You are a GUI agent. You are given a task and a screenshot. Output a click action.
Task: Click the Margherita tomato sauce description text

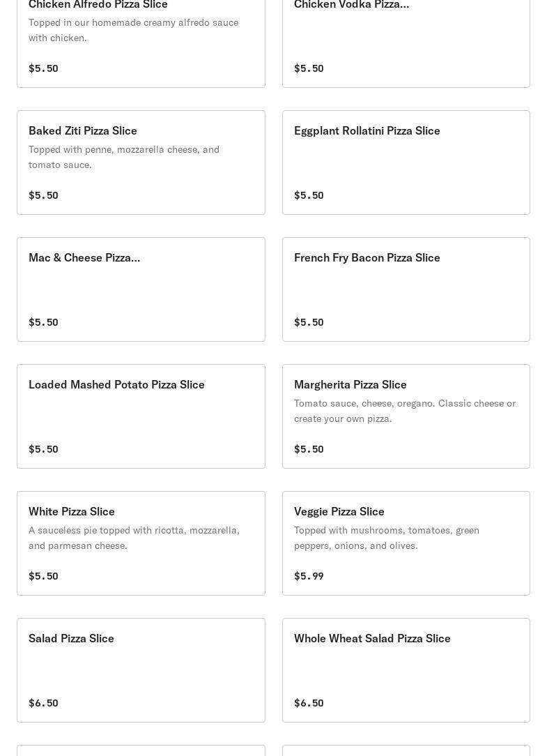tap(404, 411)
